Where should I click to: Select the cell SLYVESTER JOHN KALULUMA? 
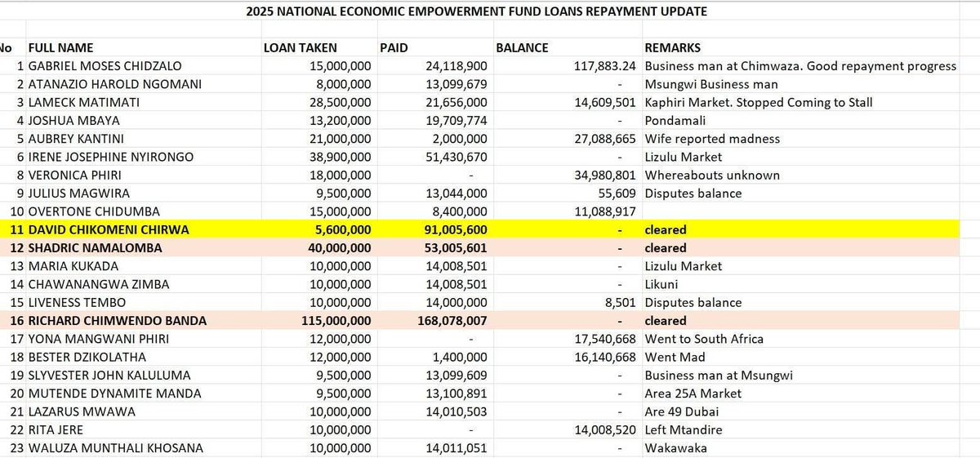pyautogui.click(x=109, y=376)
